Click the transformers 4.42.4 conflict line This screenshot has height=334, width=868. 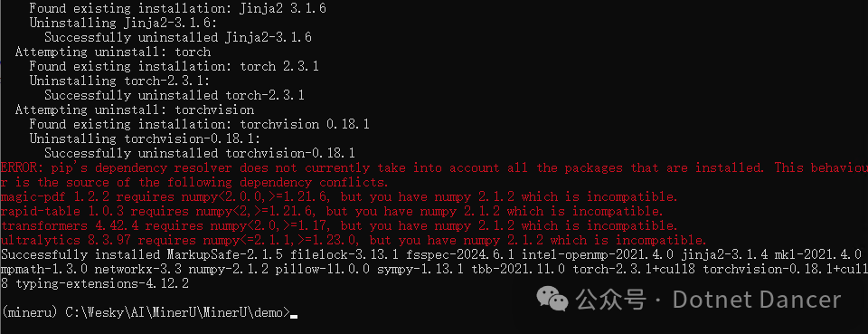pyautogui.click(x=339, y=225)
